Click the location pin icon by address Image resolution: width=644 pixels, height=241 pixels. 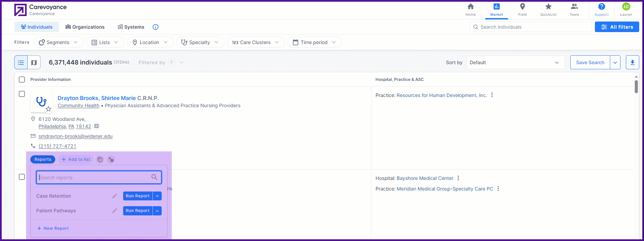coord(33,119)
